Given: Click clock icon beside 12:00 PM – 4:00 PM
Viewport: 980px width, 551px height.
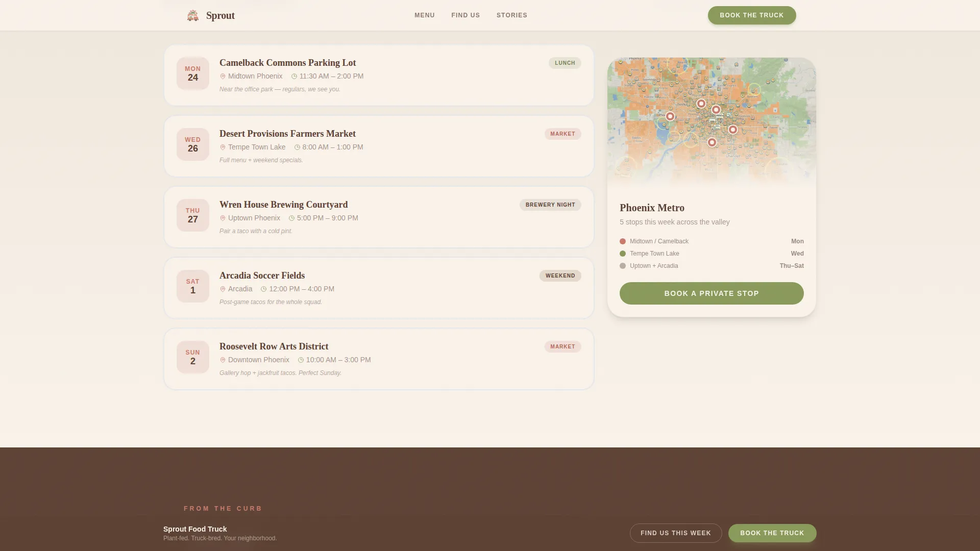Looking at the screenshot, I should tap(263, 289).
